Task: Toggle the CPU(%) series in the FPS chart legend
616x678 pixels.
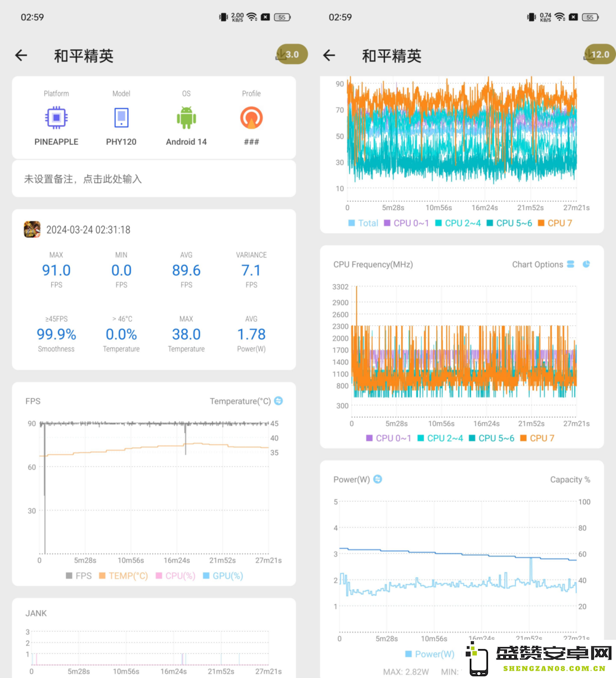Action: 176,576
